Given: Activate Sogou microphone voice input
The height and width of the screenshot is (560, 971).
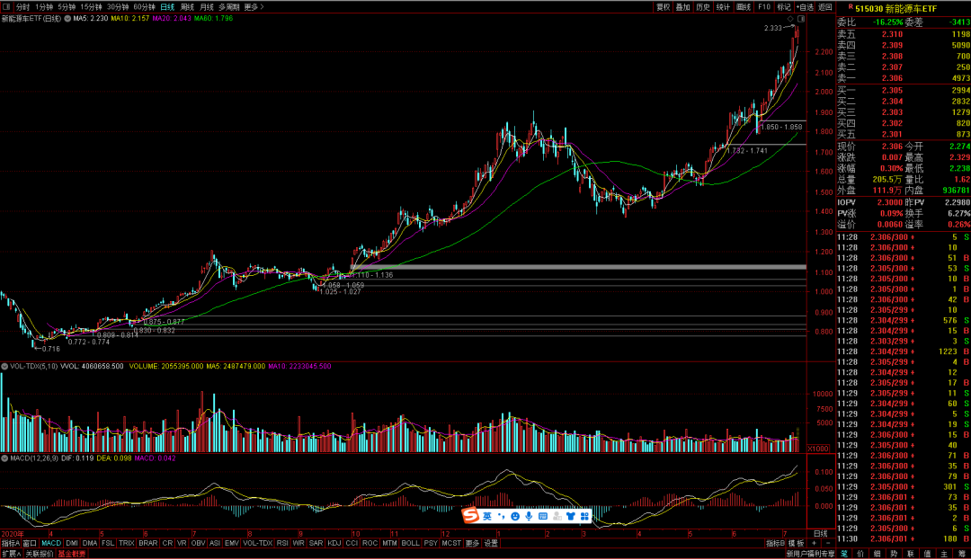Looking at the screenshot, I should [x=529, y=516].
